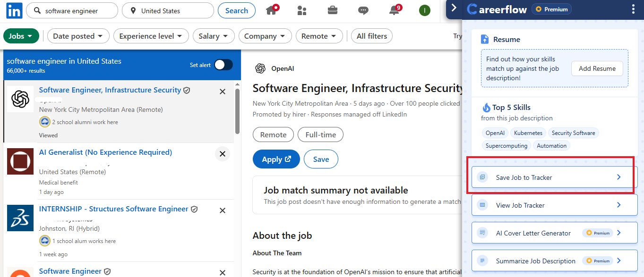Click 'Job match summary not available' heading

tap(336, 190)
